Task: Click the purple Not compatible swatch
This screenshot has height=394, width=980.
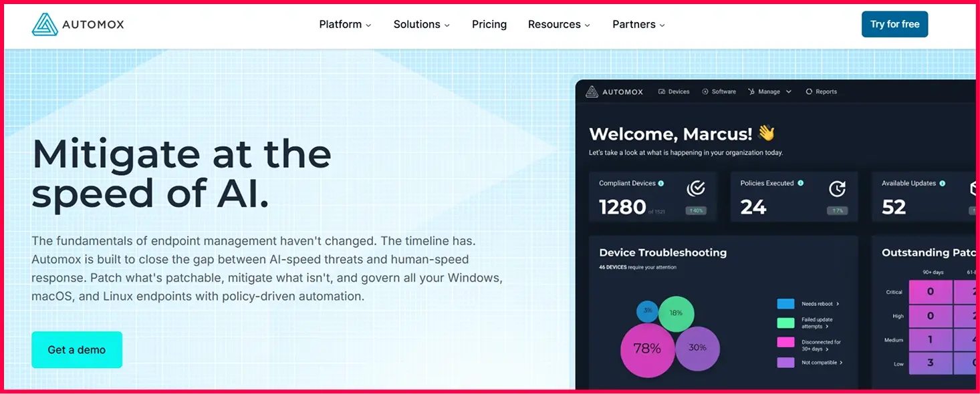Action: [785, 363]
